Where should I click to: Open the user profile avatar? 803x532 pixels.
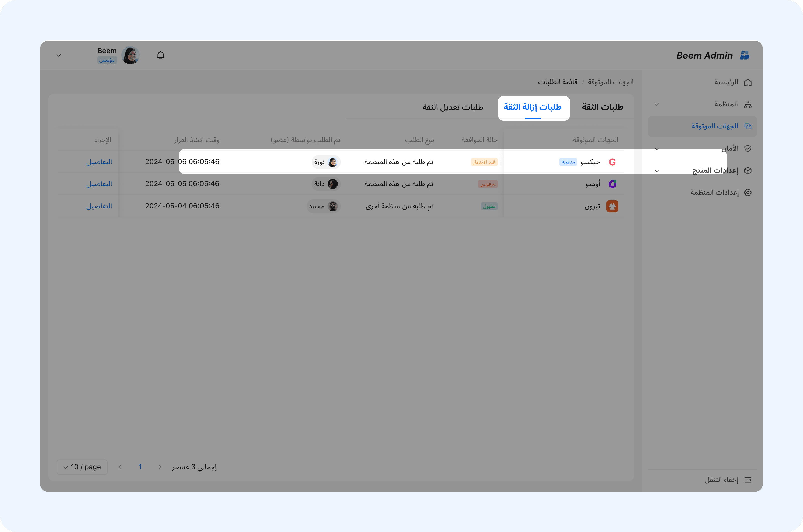pyautogui.click(x=130, y=55)
